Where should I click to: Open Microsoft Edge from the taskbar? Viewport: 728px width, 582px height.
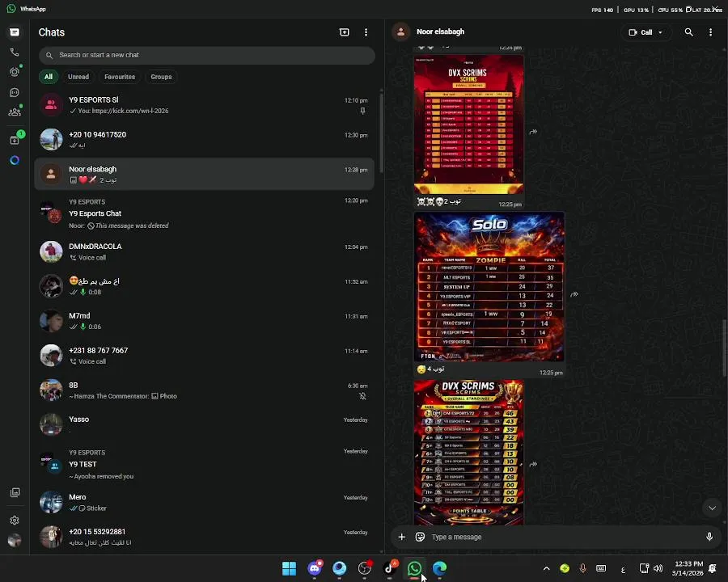pyautogui.click(x=440, y=568)
